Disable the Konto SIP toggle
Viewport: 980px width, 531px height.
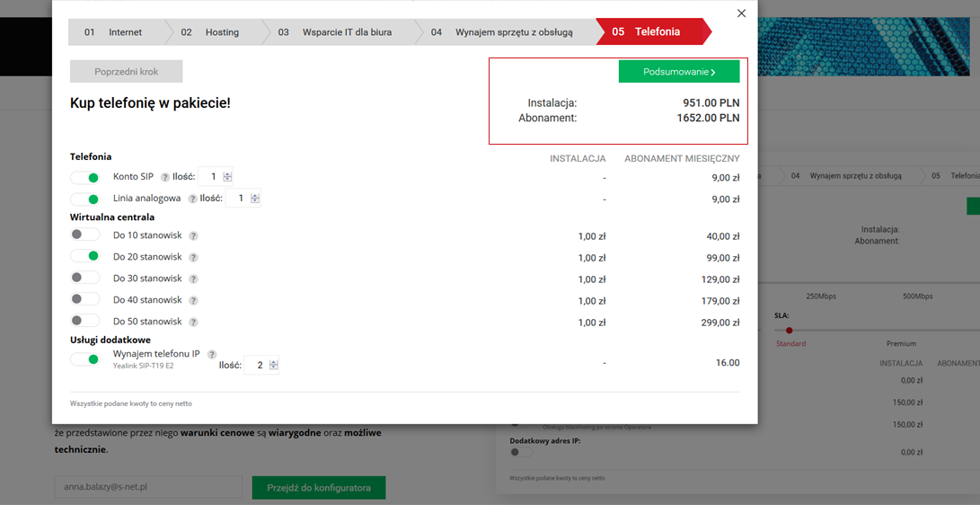click(x=85, y=178)
